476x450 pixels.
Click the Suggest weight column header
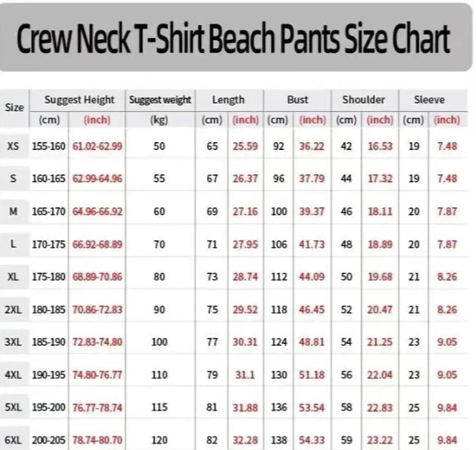point(159,100)
